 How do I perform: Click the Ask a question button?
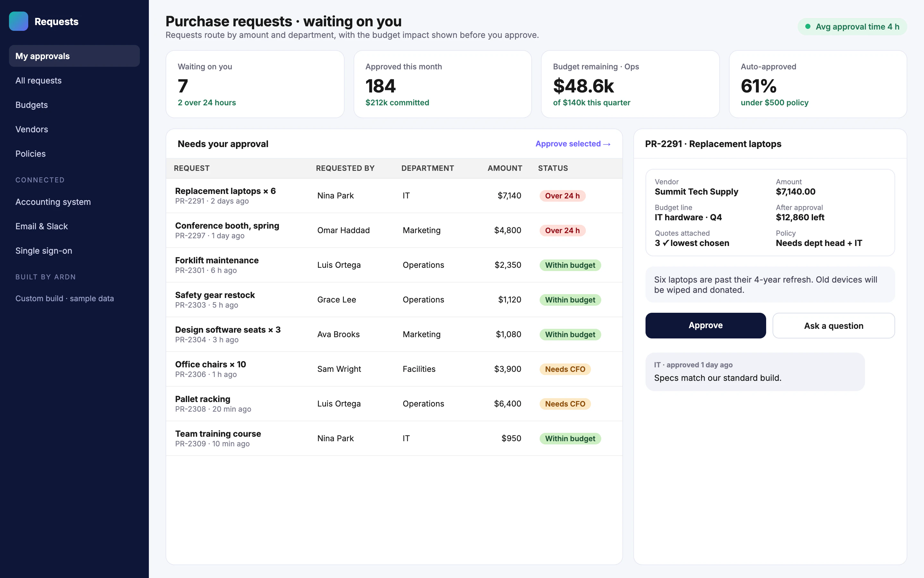834,326
